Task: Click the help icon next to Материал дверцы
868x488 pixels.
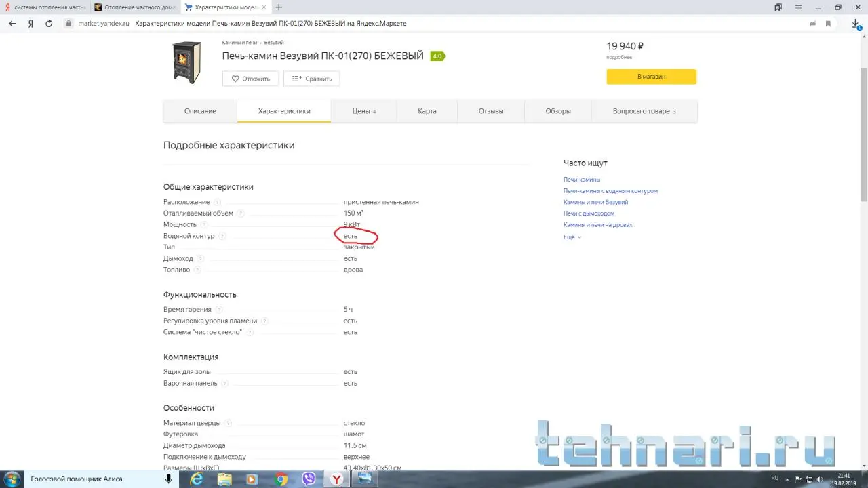Action: [x=228, y=423]
